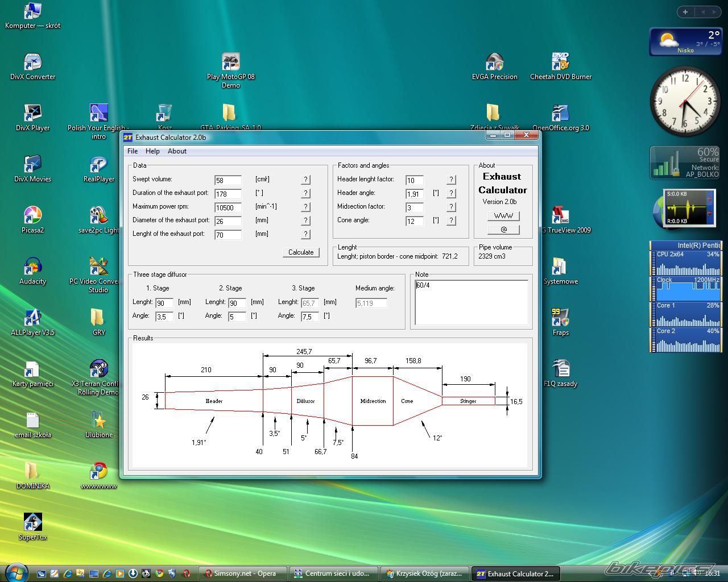This screenshot has width=728, height=582.
Task: Open the About menu
Action: point(177,151)
